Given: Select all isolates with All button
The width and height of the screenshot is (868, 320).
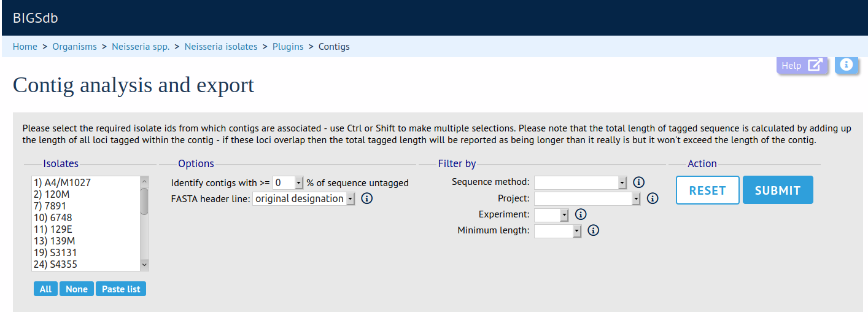Looking at the screenshot, I should pyautogui.click(x=45, y=289).
